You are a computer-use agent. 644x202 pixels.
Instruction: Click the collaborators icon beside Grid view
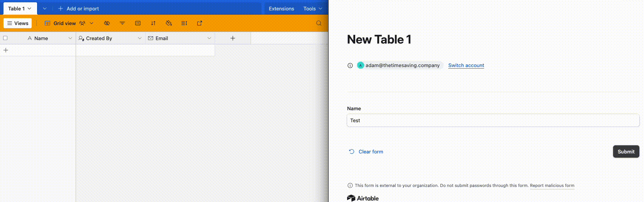82,23
